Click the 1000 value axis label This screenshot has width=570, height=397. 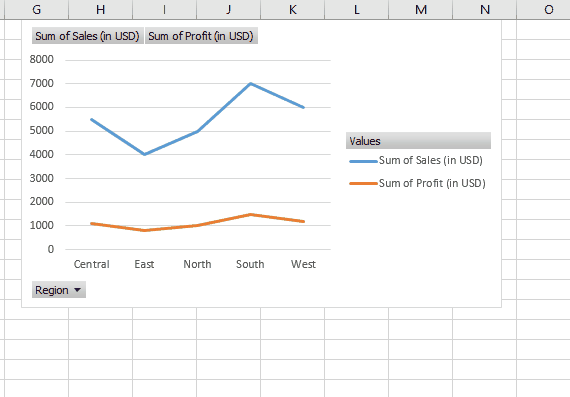(x=42, y=225)
